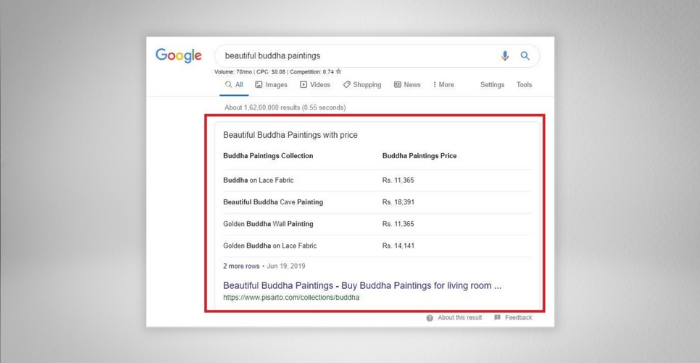Click the results count text
This screenshot has height=363, width=700.
coord(285,108)
